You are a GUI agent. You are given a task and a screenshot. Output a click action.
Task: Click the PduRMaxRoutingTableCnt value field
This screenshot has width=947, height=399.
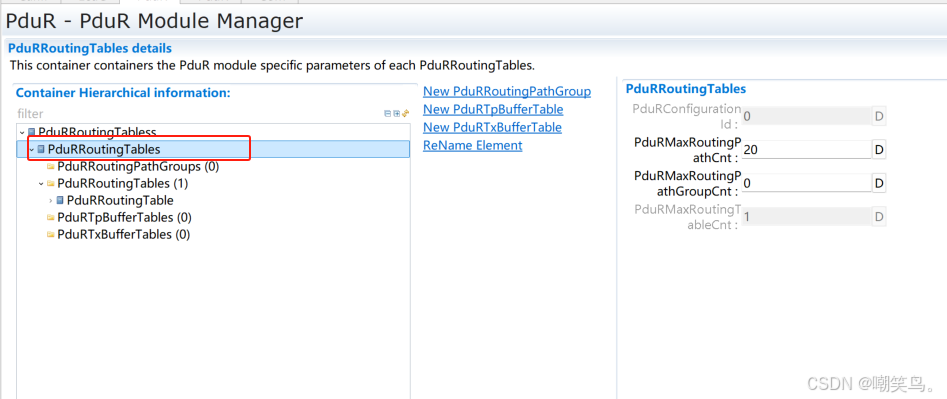click(806, 216)
